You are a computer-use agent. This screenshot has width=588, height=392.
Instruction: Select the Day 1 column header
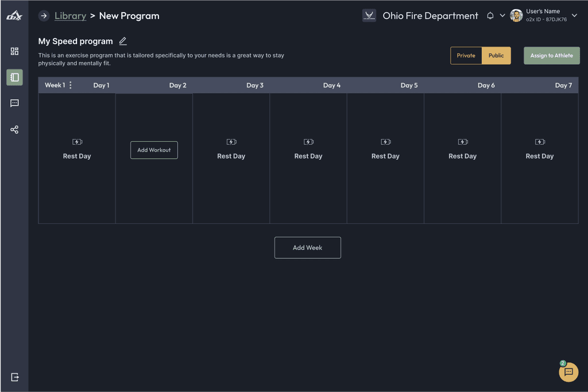tap(101, 85)
